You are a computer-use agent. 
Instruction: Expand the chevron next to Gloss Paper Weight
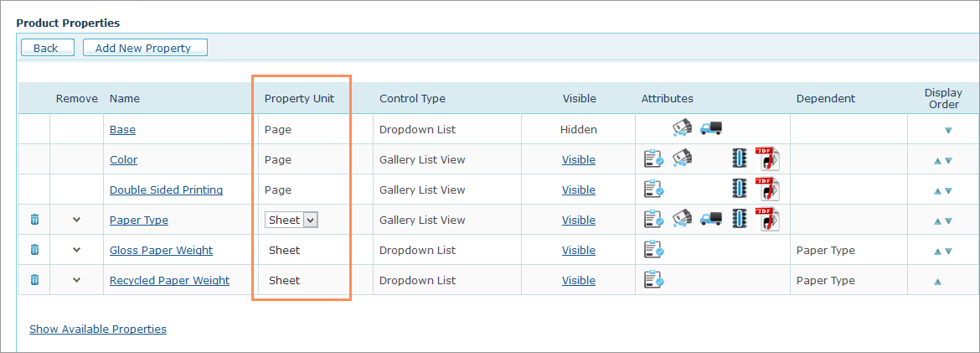pyautogui.click(x=77, y=250)
